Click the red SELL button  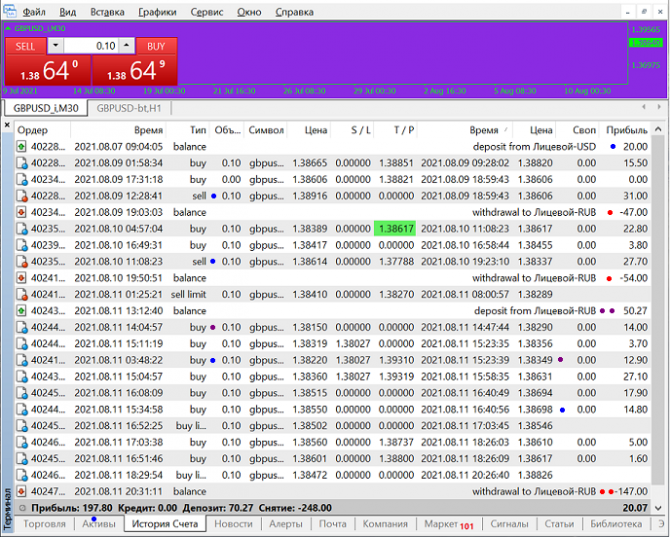click(25, 46)
